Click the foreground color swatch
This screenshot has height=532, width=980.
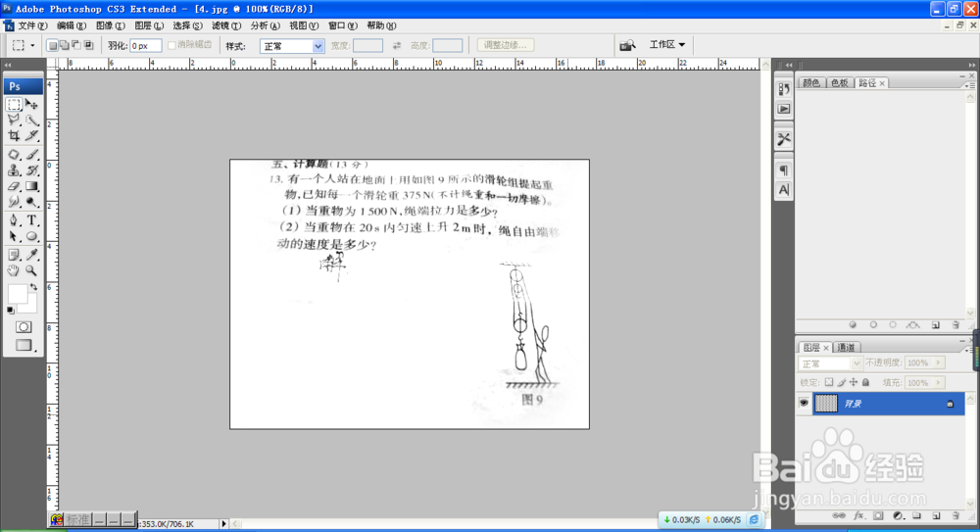coord(17,293)
